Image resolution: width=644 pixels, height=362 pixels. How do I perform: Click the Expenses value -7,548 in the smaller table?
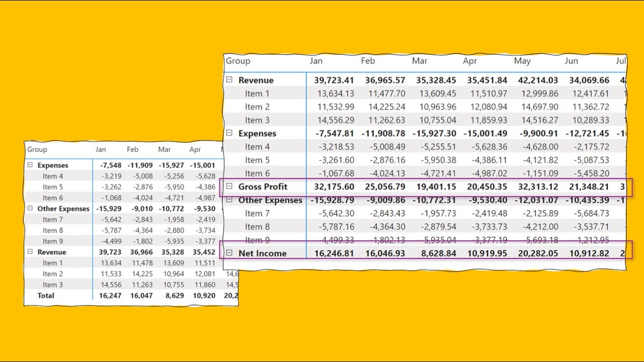pyautogui.click(x=111, y=165)
